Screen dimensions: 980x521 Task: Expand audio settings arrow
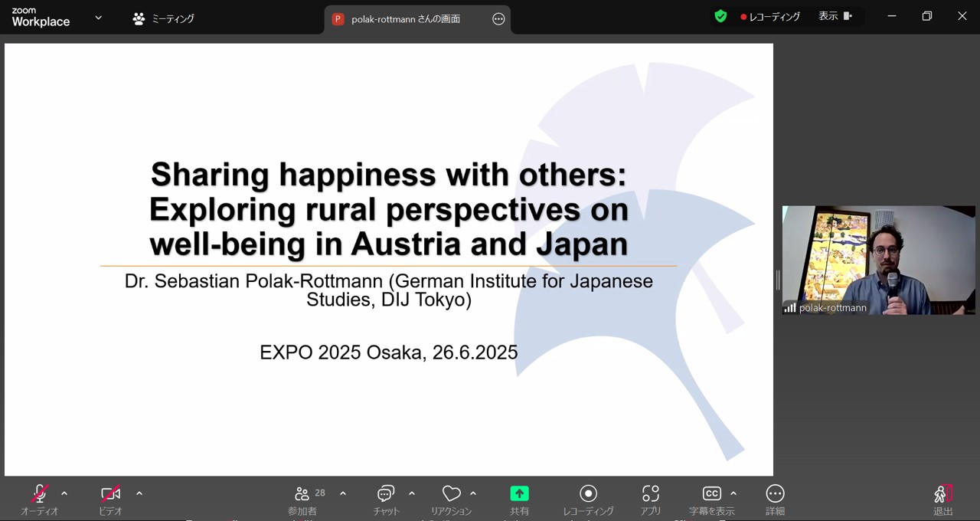coord(64,493)
